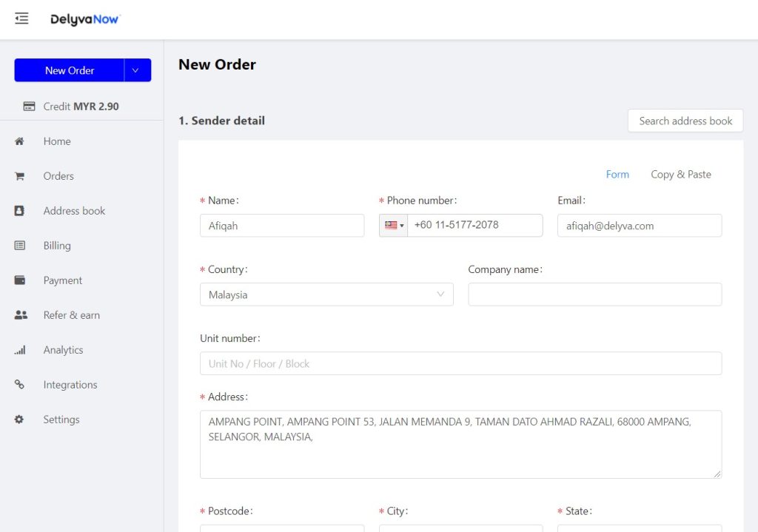The image size is (758, 532).
Task: Click the Orders shopping cart icon
Action: (x=20, y=176)
